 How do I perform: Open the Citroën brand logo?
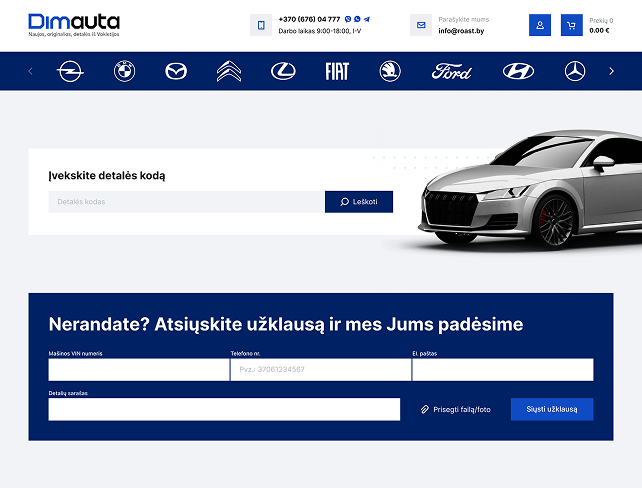tap(229, 71)
